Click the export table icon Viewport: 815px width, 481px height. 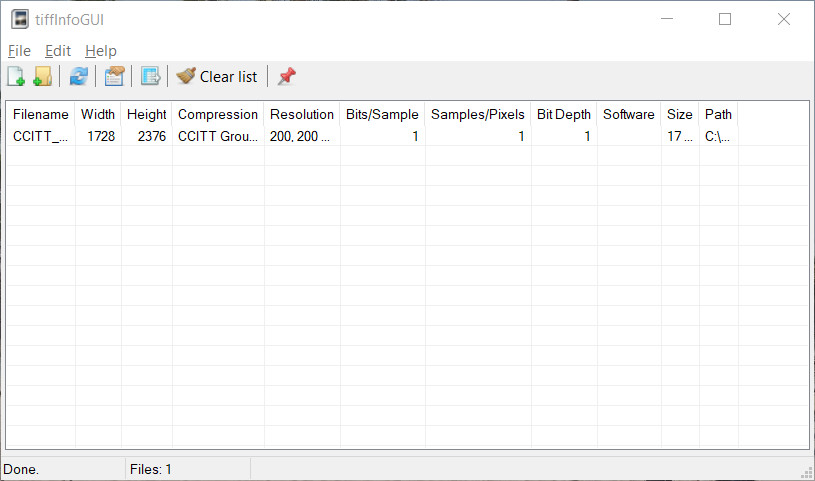[150, 76]
